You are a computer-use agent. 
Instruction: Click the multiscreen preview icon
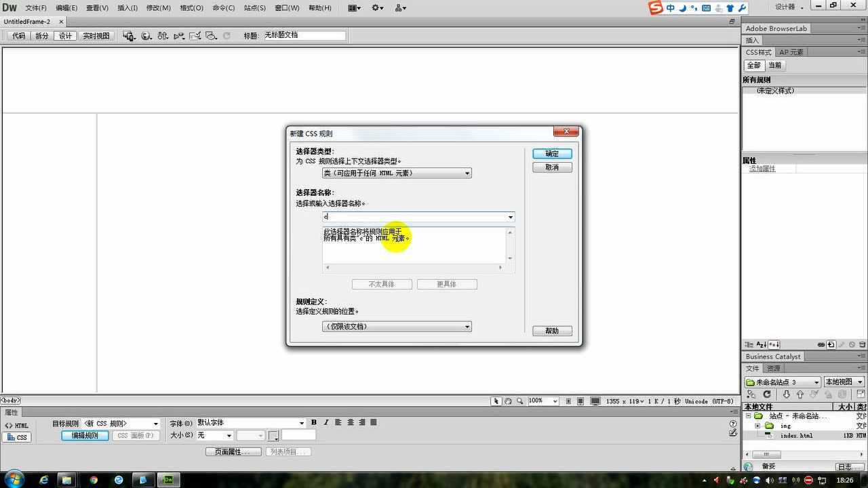tap(129, 36)
